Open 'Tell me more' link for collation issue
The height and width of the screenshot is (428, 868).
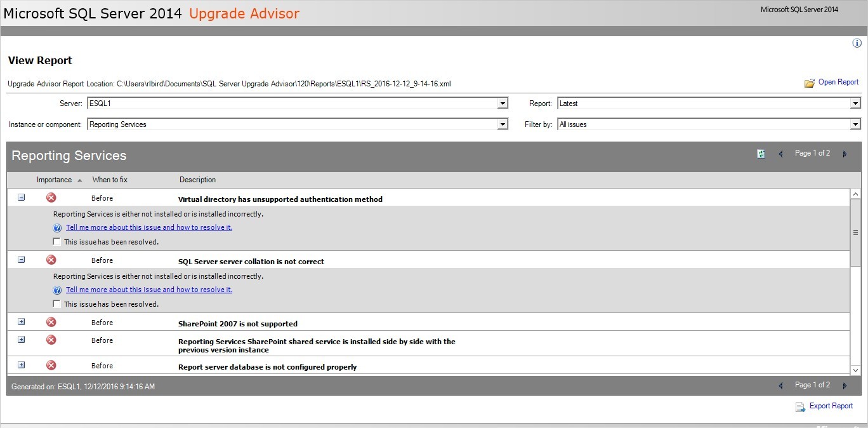click(149, 290)
